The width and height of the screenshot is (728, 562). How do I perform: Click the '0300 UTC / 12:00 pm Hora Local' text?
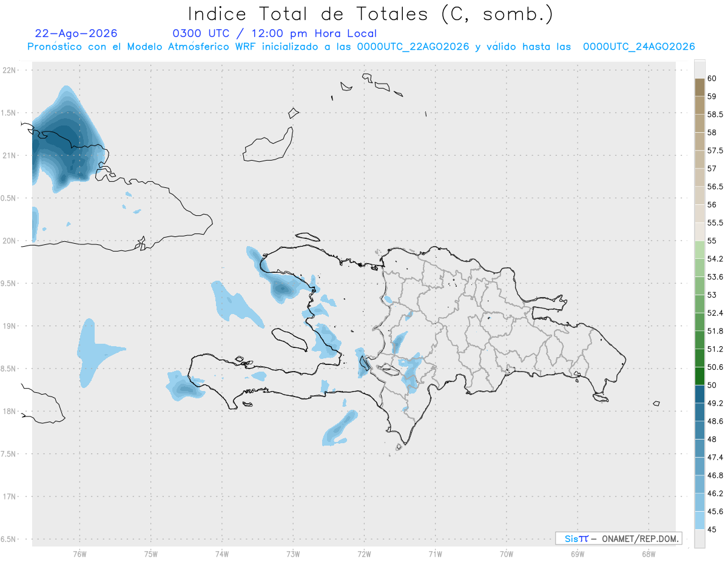click(275, 33)
